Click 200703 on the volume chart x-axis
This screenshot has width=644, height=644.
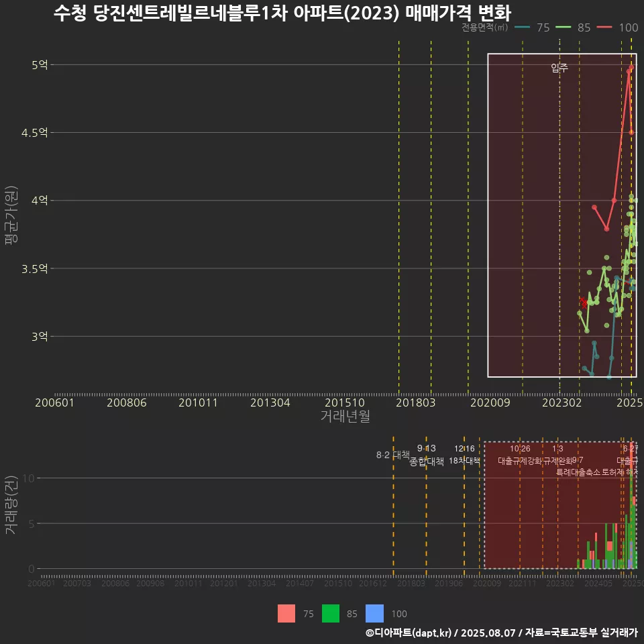(x=76, y=583)
